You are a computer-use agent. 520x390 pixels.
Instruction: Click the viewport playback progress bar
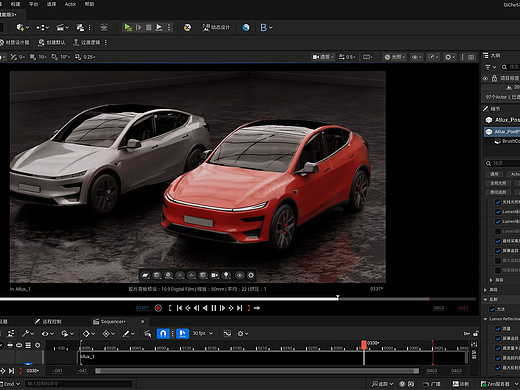238,299
